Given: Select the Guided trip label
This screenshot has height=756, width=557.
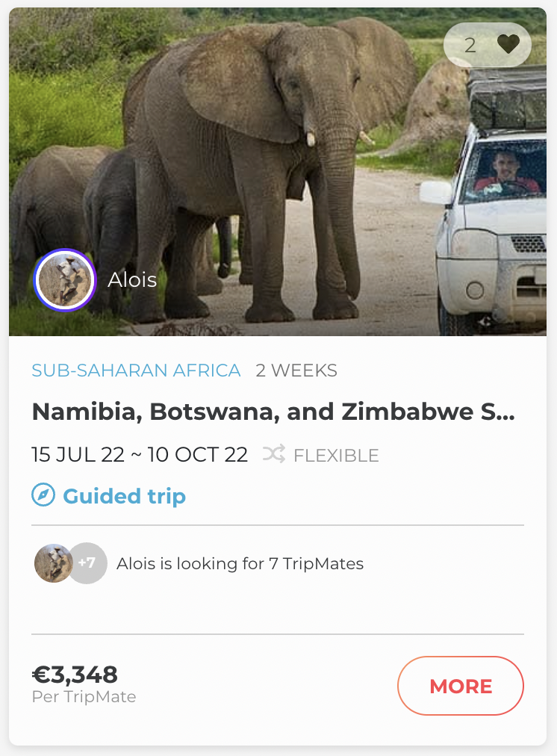Looking at the screenshot, I should coord(125,496).
